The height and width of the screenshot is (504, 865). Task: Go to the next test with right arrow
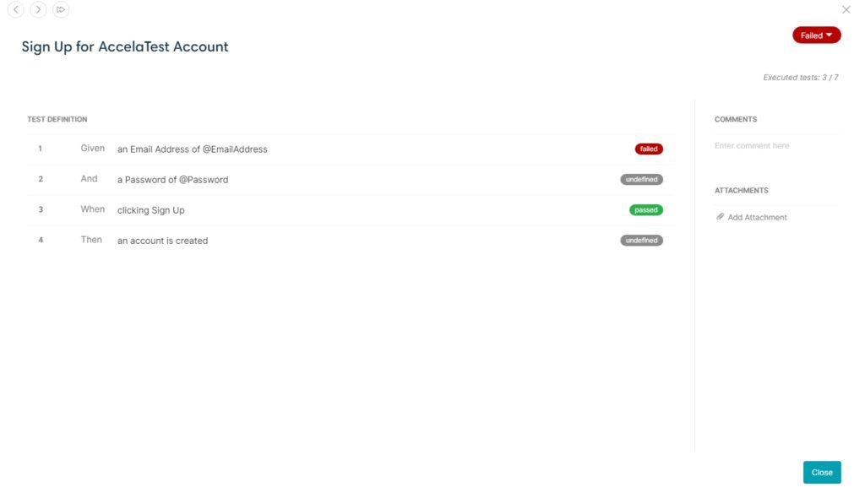pos(38,9)
